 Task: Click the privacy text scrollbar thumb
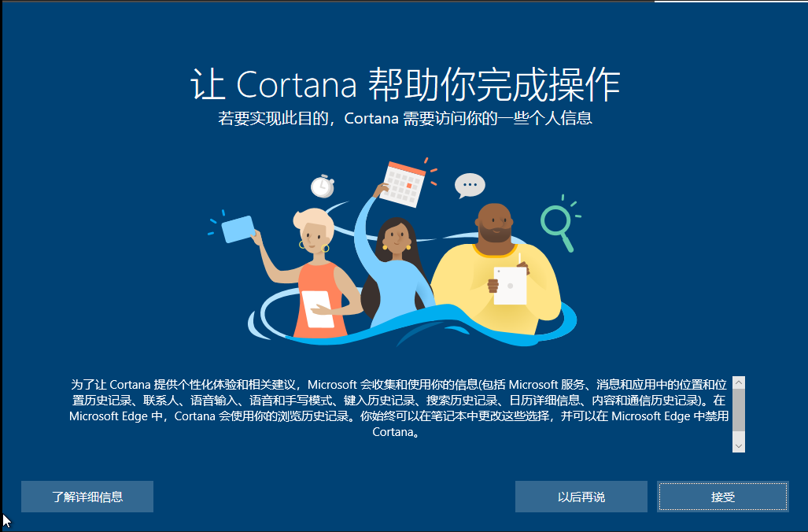point(739,410)
